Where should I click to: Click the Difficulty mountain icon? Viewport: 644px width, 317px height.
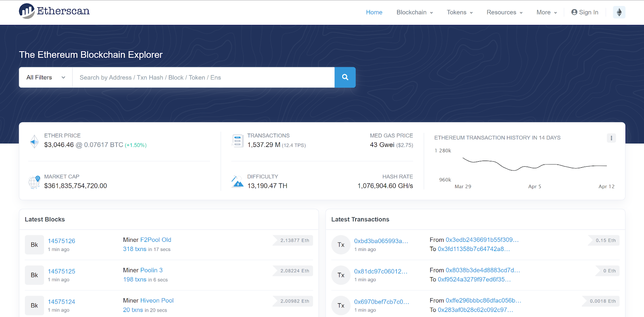[x=237, y=182]
